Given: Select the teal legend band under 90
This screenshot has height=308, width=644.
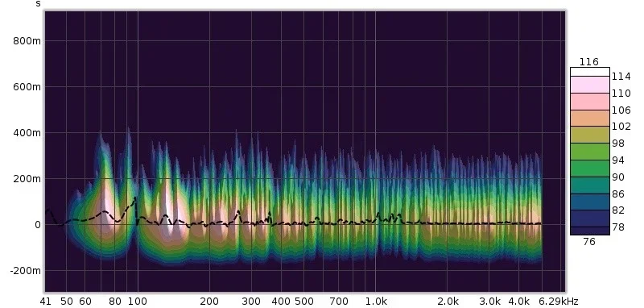Looking at the screenshot, I should point(590,185).
